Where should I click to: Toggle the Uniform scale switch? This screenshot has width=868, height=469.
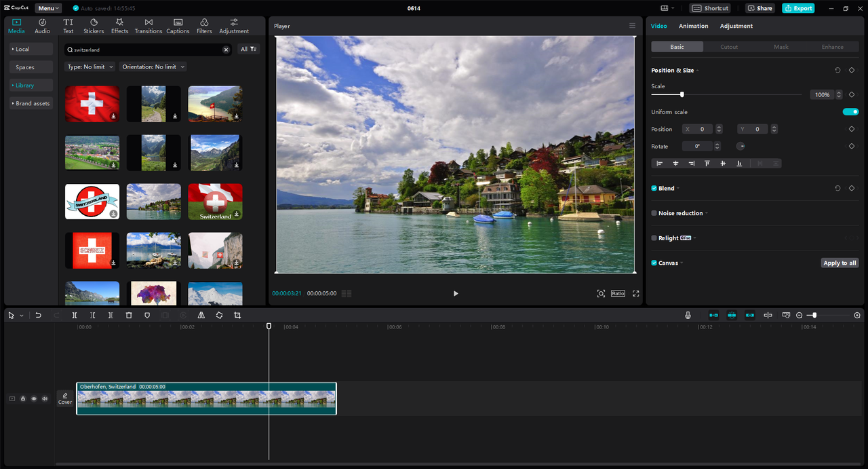pyautogui.click(x=850, y=112)
